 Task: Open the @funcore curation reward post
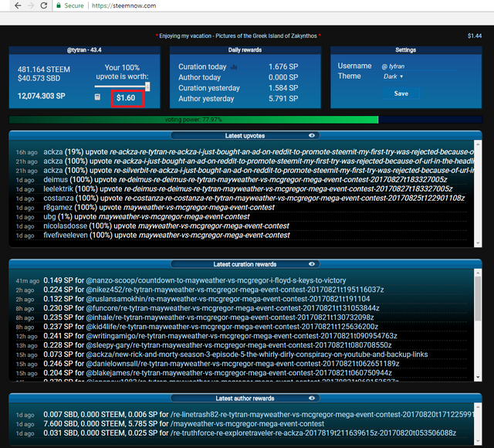232,308
